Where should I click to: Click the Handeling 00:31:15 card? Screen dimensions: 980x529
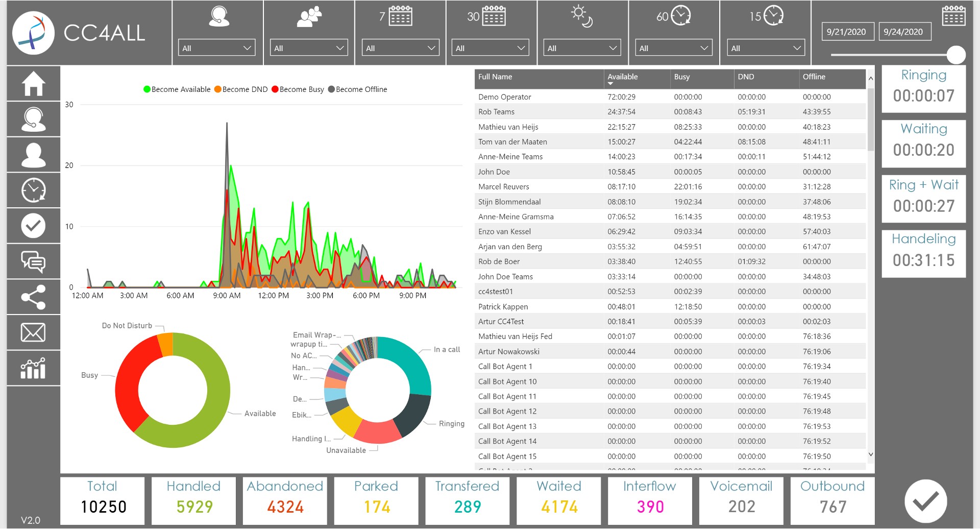coord(924,254)
